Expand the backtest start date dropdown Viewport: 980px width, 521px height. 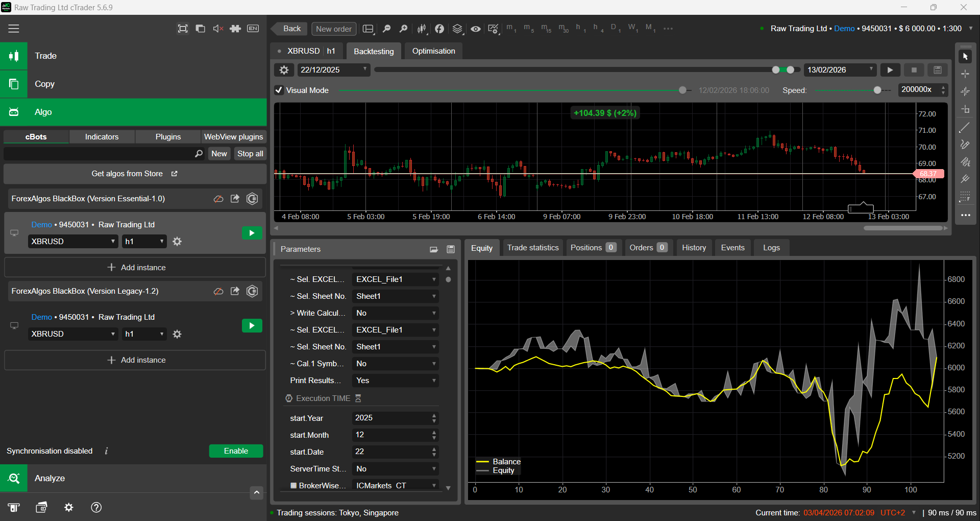365,69
